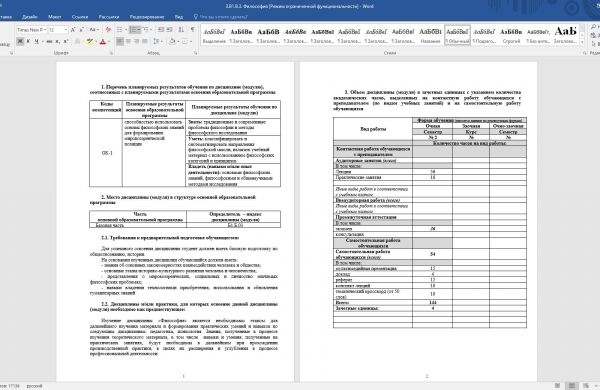The image size is (600, 390).
Task: Toggle numbered list
Action: [134, 29]
